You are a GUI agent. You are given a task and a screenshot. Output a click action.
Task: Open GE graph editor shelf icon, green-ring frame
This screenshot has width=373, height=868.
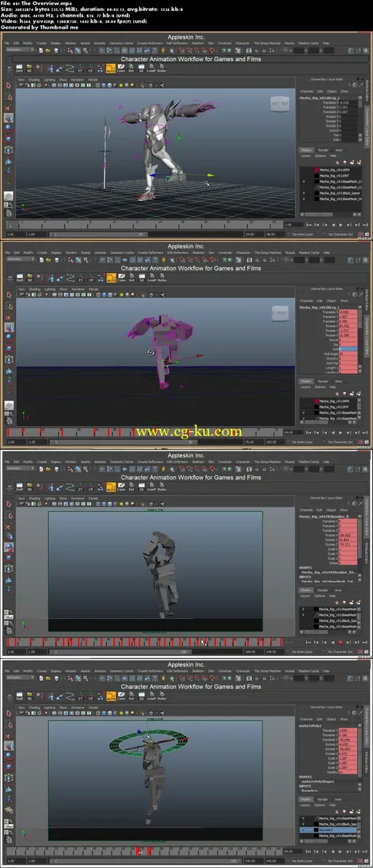141,696
